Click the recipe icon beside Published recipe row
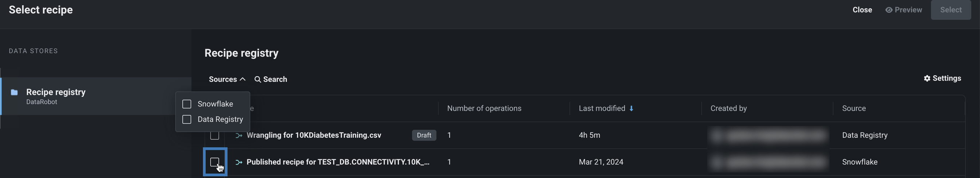Viewport: 980px width, 178px height. [x=239, y=162]
